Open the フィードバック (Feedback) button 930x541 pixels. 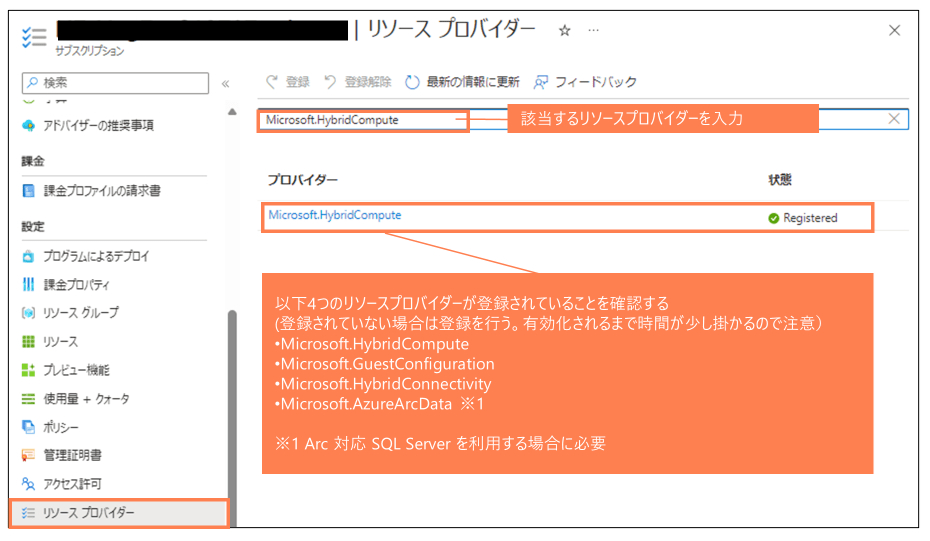[x=585, y=82]
